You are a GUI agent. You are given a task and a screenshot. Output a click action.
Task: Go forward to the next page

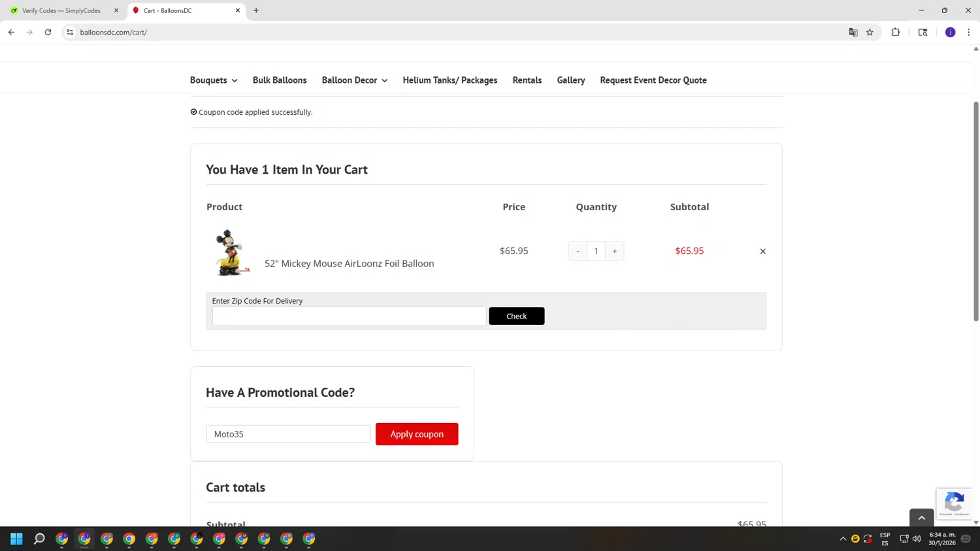pos(29,32)
